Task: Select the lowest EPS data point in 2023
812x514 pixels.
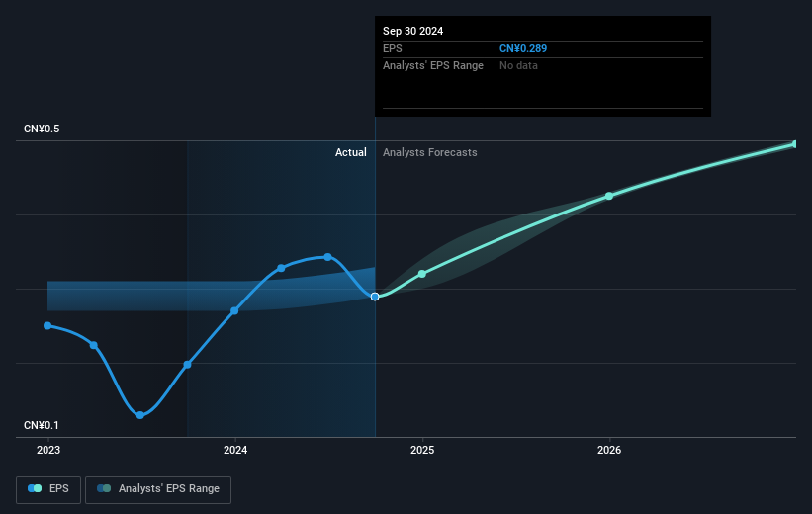Action: pos(140,415)
